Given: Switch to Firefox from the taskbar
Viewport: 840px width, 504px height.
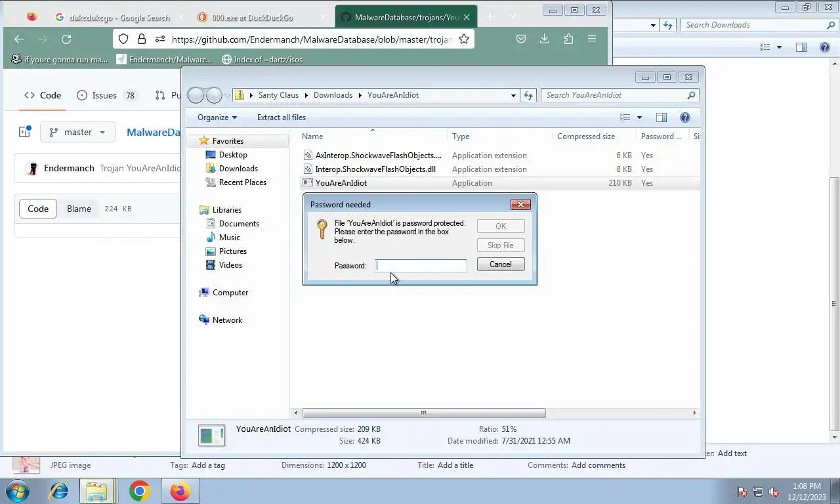Looking at the screenshot, I should [x=180, y=491].
